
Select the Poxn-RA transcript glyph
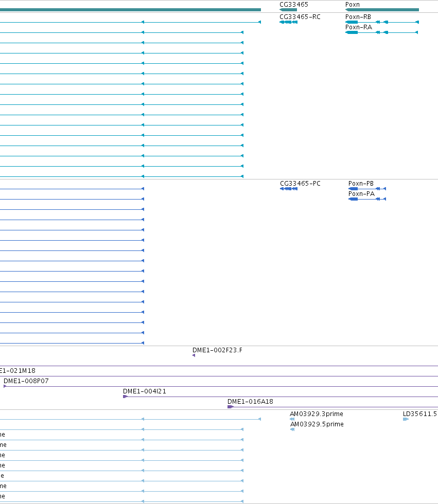(382, 32)
